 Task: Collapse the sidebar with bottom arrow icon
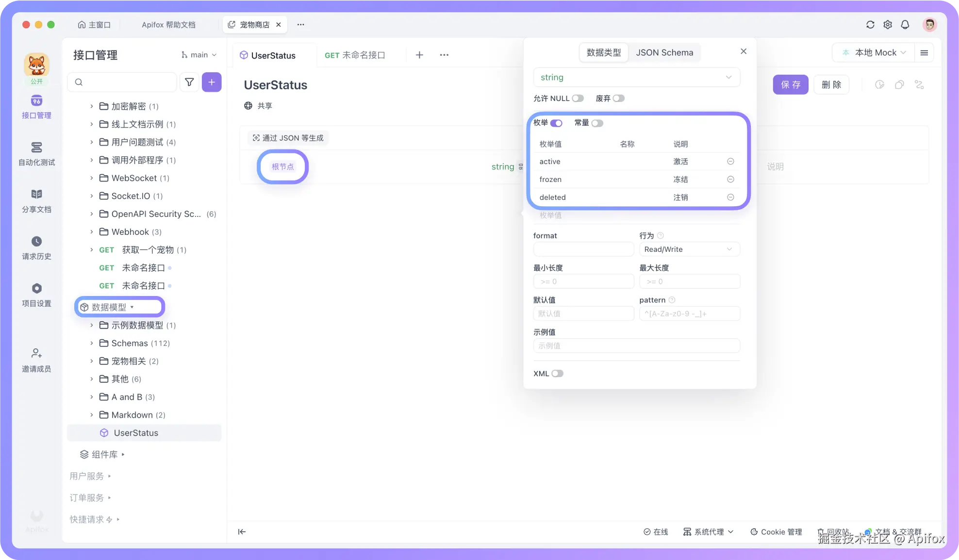(242, 532)
